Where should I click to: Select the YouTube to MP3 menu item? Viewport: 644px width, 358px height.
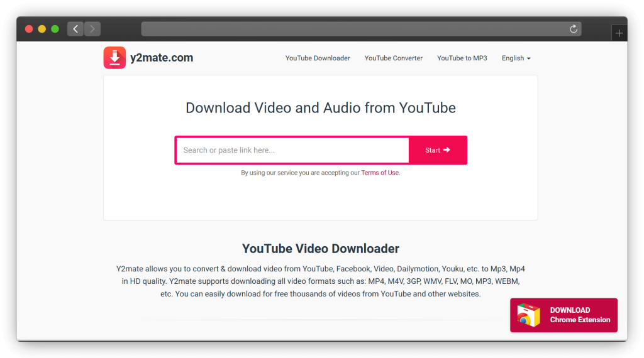pos(462,58)
